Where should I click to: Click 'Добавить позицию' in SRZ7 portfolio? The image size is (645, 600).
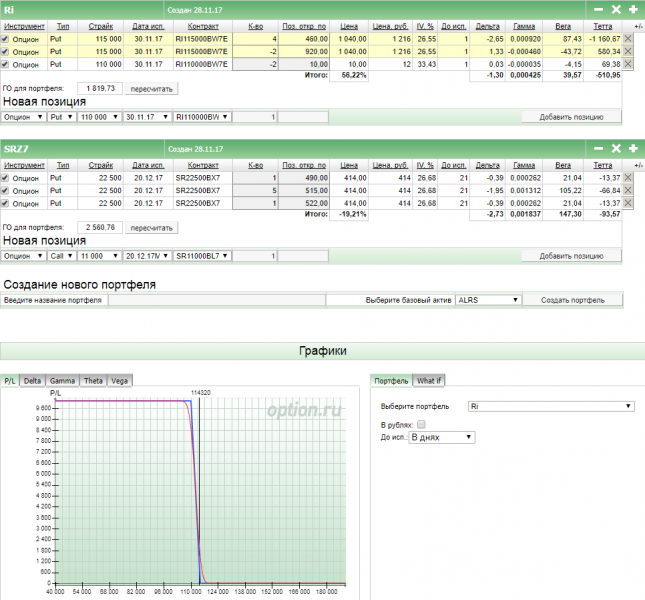click(571, 256)
